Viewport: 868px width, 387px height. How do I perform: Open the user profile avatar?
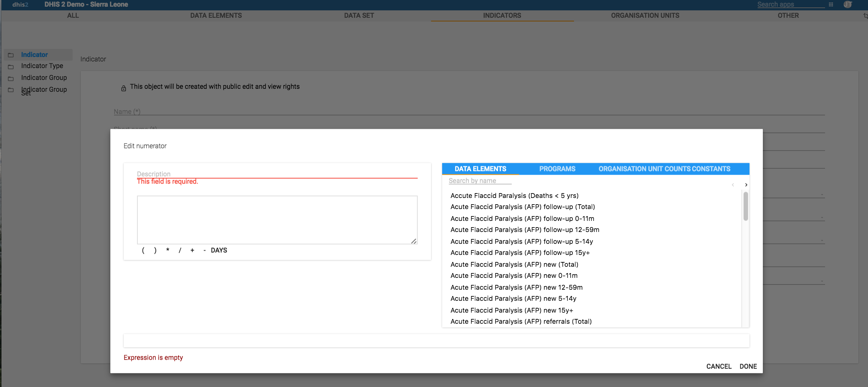(848, 4)
